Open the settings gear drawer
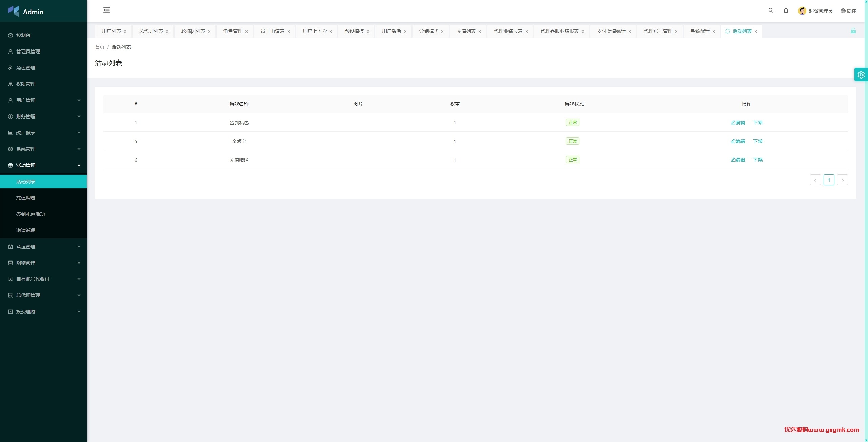 (861, 75)
